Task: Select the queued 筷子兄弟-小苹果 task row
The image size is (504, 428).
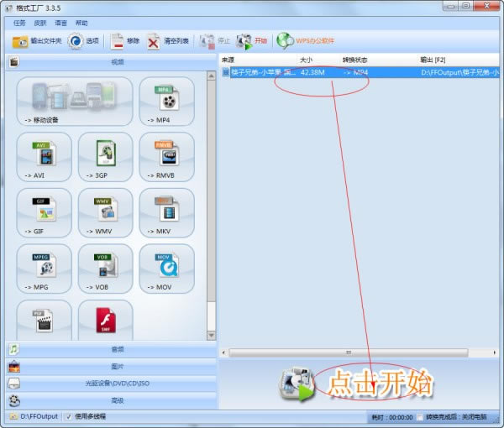Action: coord(360,72)
